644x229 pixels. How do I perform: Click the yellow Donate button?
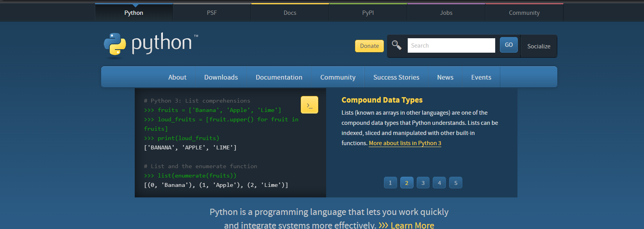[x=369, y=46]
